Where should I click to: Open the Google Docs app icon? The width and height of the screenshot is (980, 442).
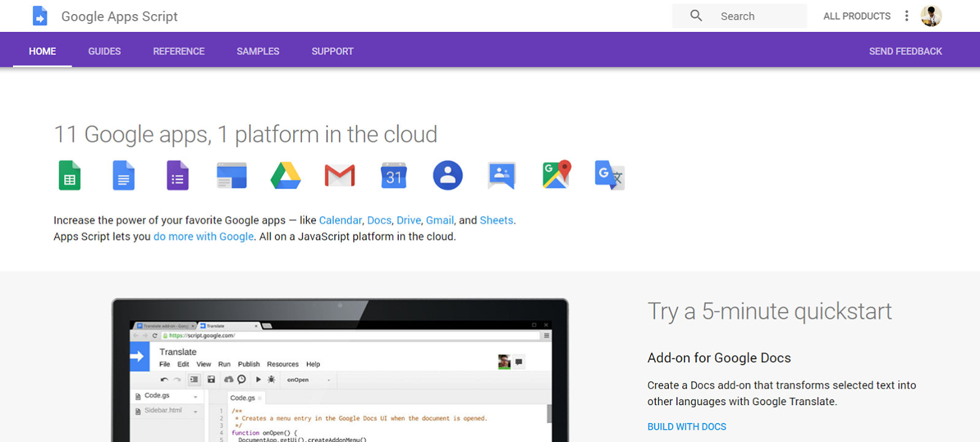click(123, 176)
